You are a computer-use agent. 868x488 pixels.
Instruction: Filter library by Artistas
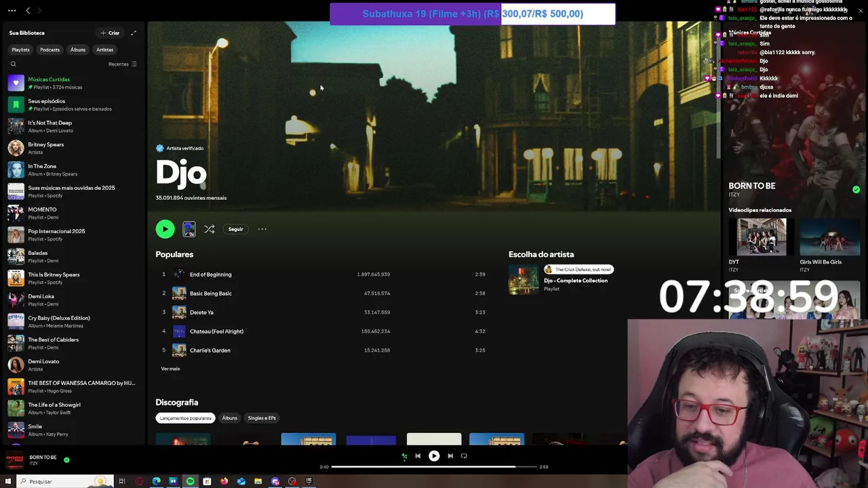tap(104, 49)
